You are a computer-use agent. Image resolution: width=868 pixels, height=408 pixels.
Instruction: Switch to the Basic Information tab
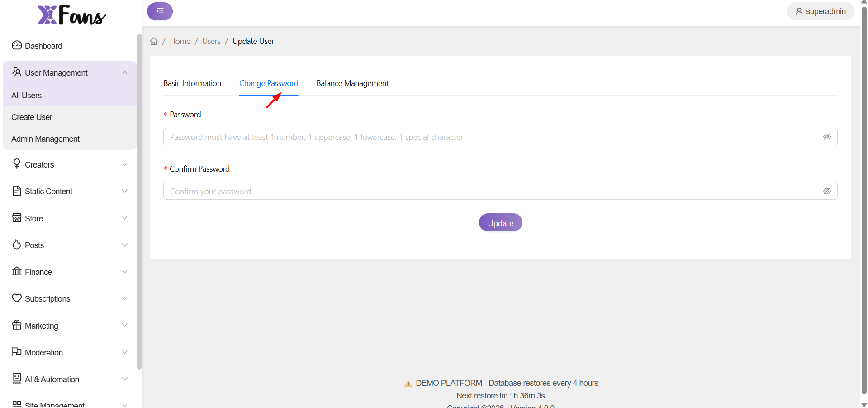click(192, 83)
